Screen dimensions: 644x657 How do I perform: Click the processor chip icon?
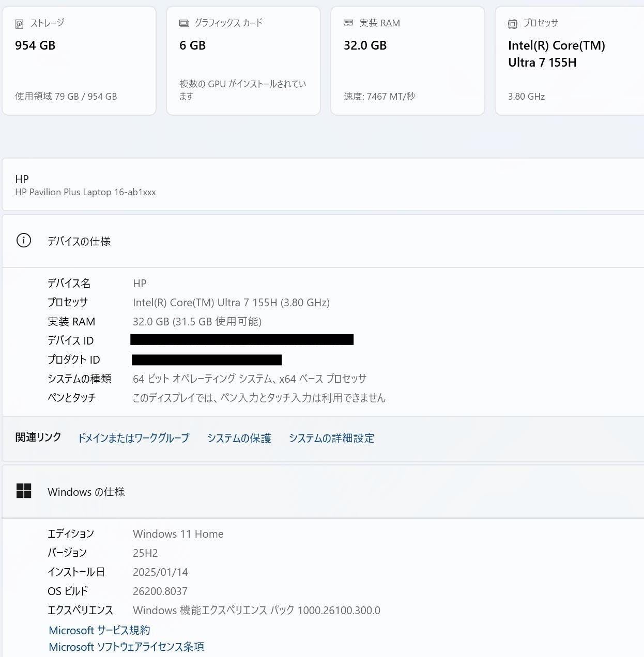point(513,24)
